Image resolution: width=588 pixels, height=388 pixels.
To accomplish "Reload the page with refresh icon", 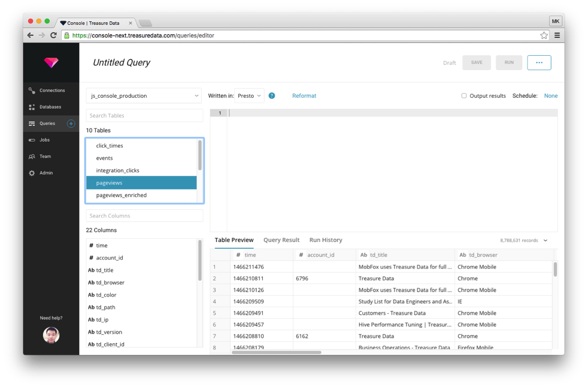I will (x=53, y=35).
